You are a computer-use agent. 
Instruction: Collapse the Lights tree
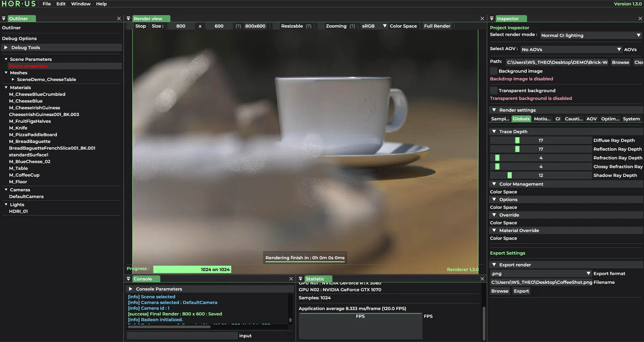tap(6, 204)
